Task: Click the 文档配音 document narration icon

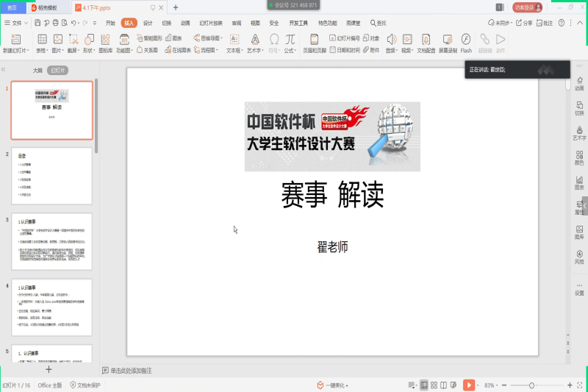Action: 426,40
